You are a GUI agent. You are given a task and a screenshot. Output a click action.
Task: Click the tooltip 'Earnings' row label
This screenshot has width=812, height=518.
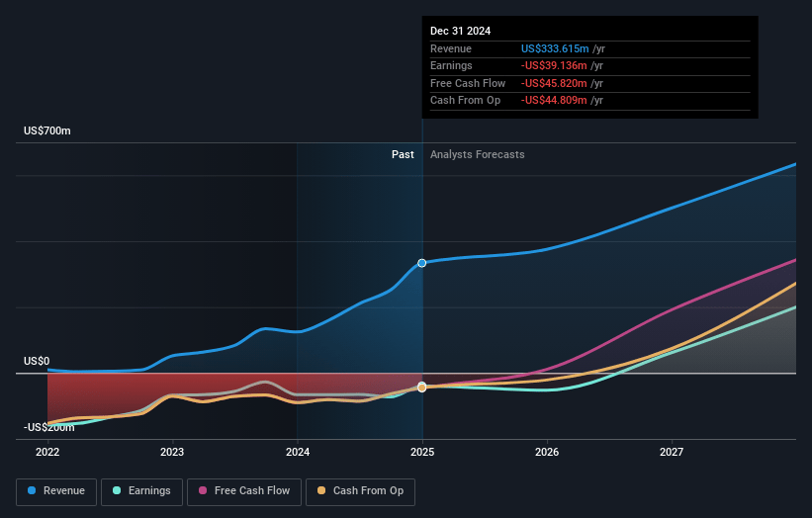(451, 65)
